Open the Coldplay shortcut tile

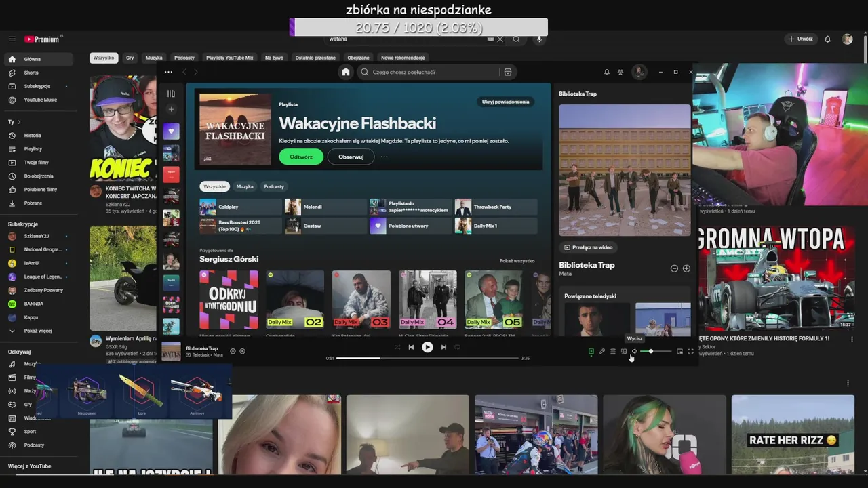click(240, 207)
